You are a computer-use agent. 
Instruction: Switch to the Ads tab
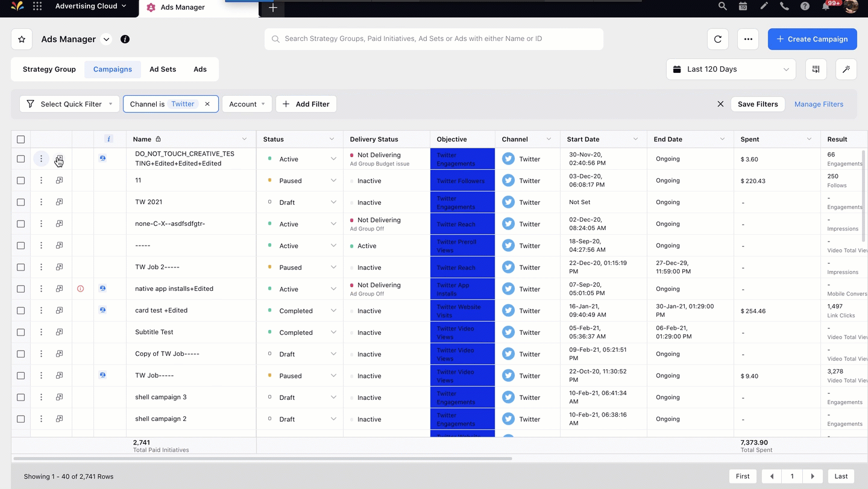[200, 69]
